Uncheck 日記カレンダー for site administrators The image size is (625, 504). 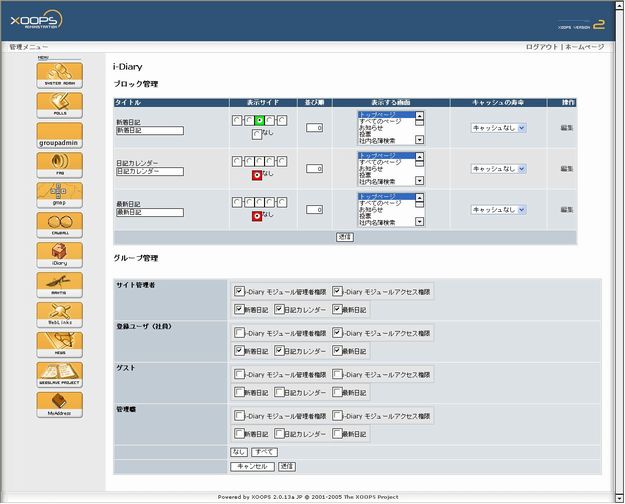(280, 309)
